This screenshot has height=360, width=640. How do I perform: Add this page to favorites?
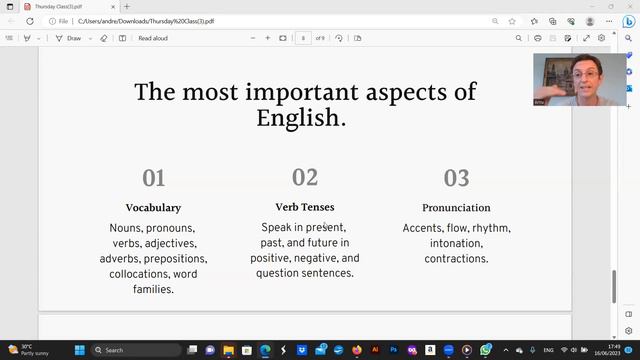512,21
